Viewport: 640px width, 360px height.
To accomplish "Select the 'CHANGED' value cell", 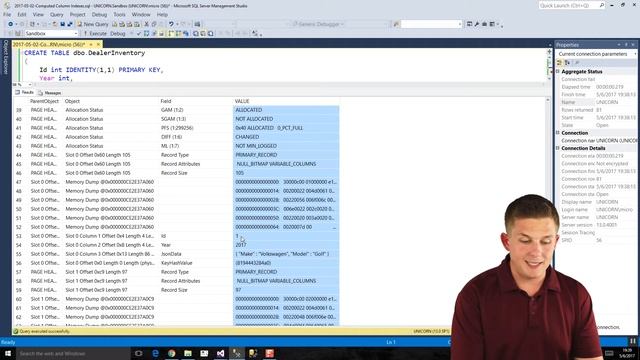I will tap(286, 137).
